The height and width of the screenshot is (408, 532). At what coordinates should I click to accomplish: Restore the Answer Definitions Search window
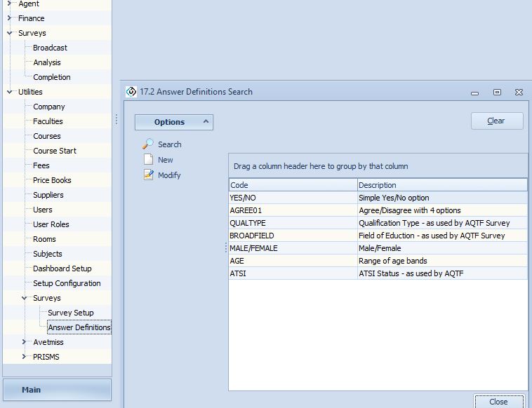[497, 92]
